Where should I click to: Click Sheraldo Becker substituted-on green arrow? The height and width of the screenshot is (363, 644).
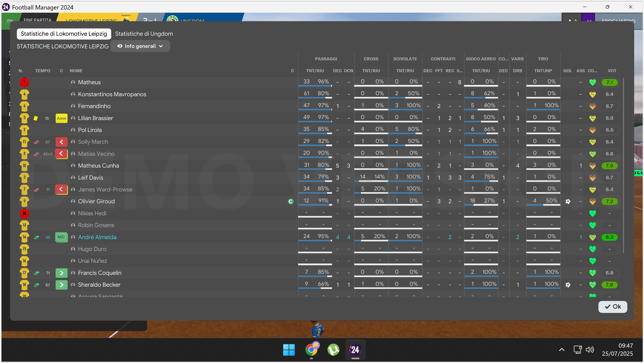[x=61, y=285]
